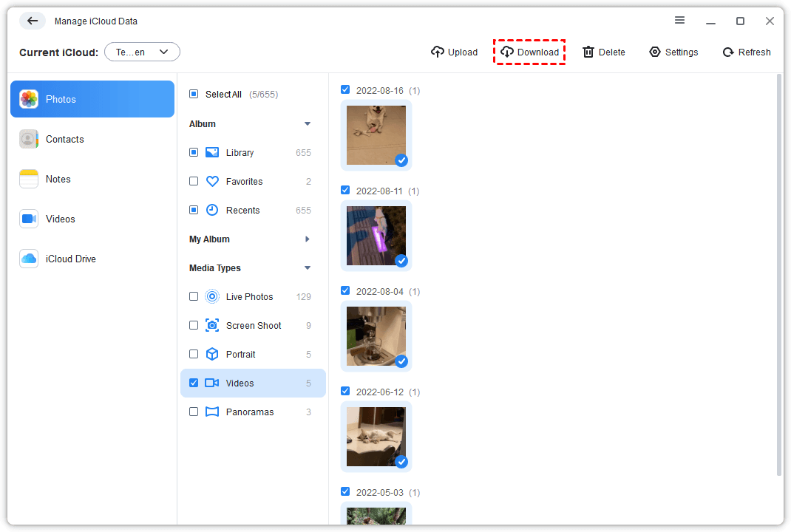This screenshot has height=532, width=791.
Task: Uncheck the 2022-08-11 date checkbox
Action: [x=345, y=190]
